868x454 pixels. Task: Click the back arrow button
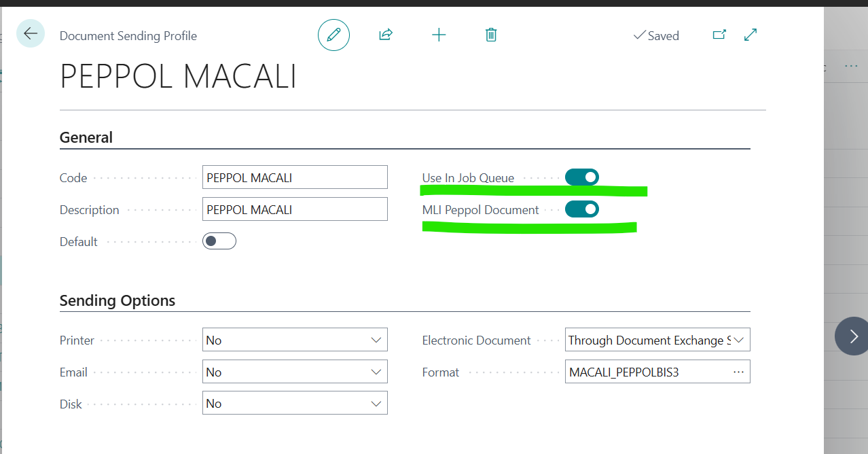click(31, 34)
